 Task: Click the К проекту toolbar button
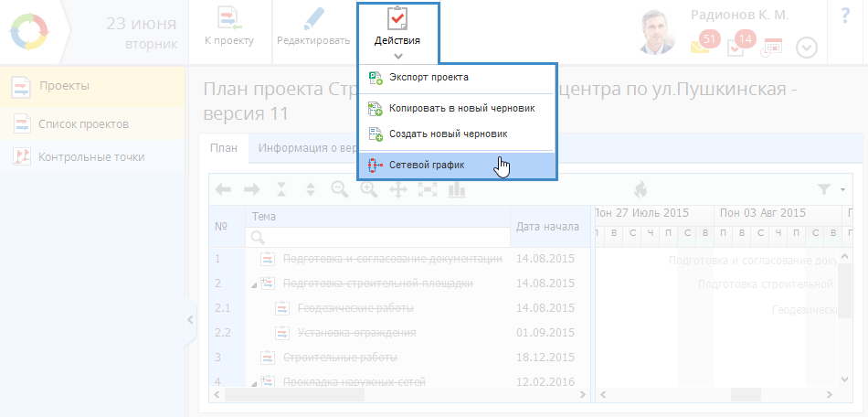229,27
